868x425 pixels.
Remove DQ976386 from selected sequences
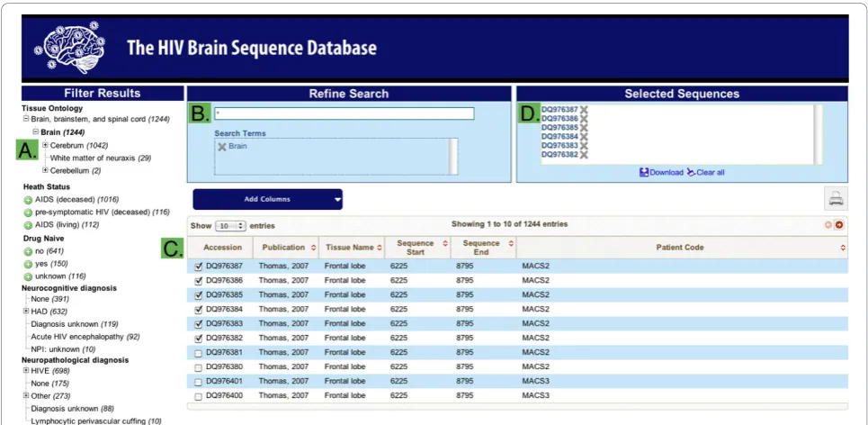(x=584, y=119)
